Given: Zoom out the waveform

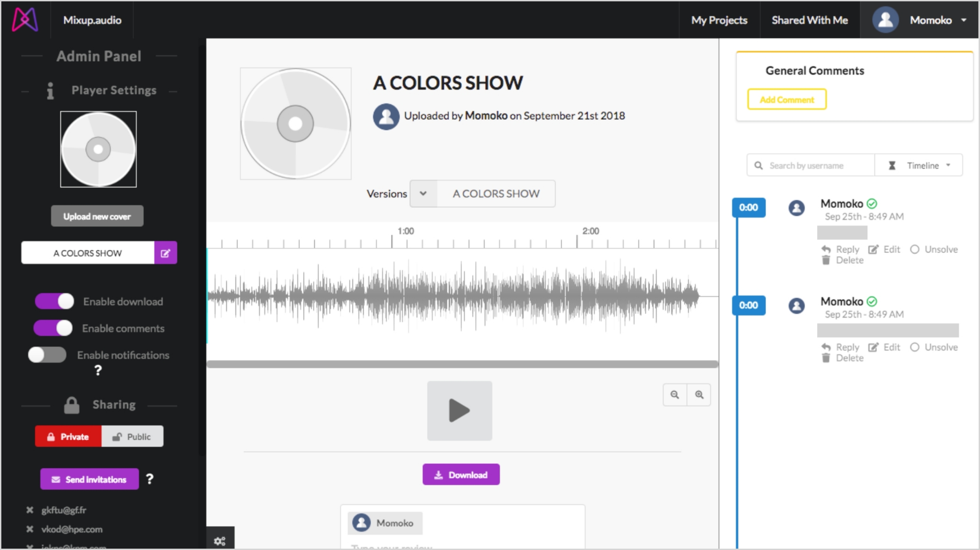Looking at the screenshot, I should click(x=675, y=394).
